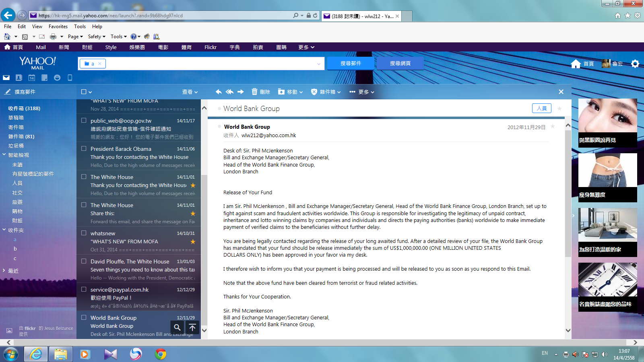Click the reading pane scrollbar down arrow
This screenshot has width=644, height=362.
click(x=568, y=330)
